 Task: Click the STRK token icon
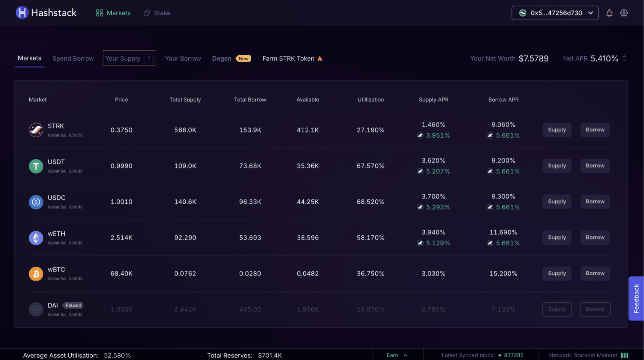[x=36, y=130]
